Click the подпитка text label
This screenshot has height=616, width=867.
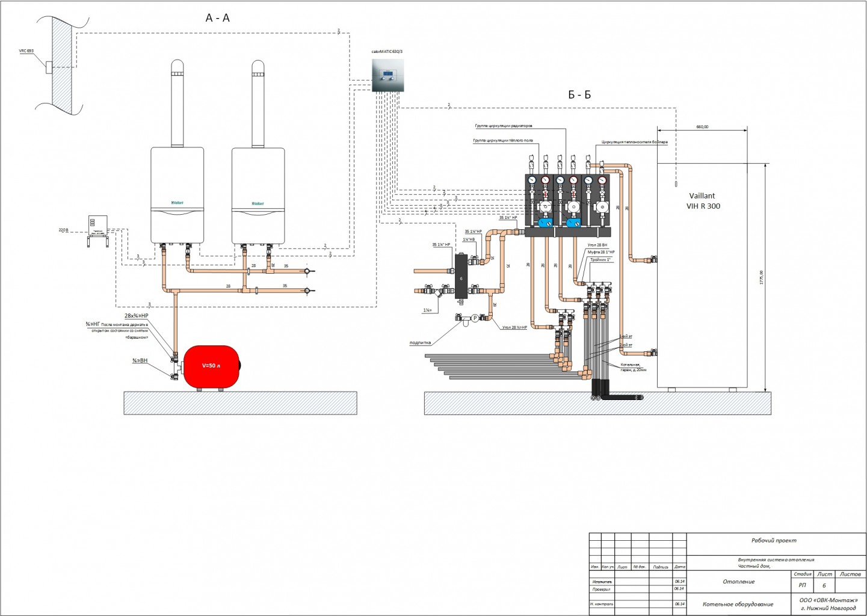420,343
